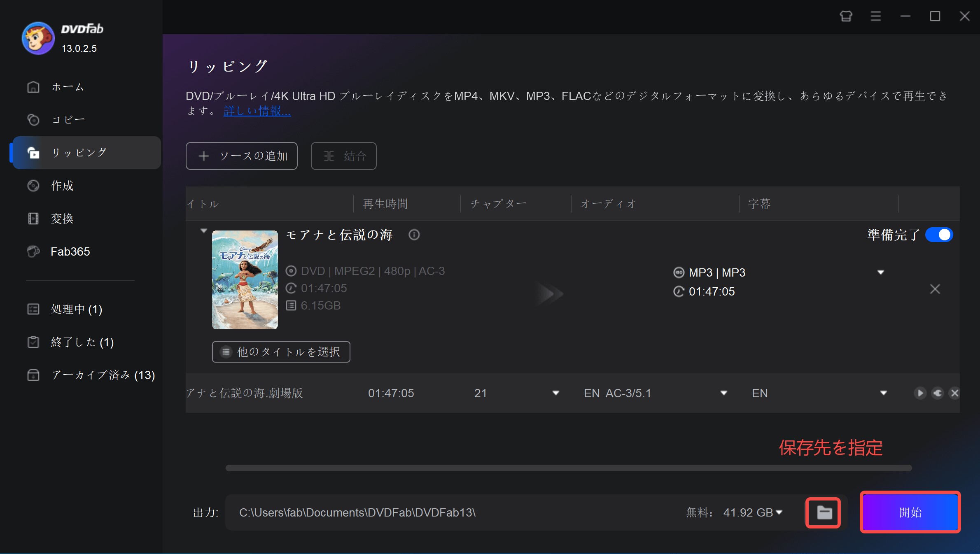Open the EN AC-3/5.1 audio dropdown
Screen dimensions: 980x554
click(x=723, y=393)
